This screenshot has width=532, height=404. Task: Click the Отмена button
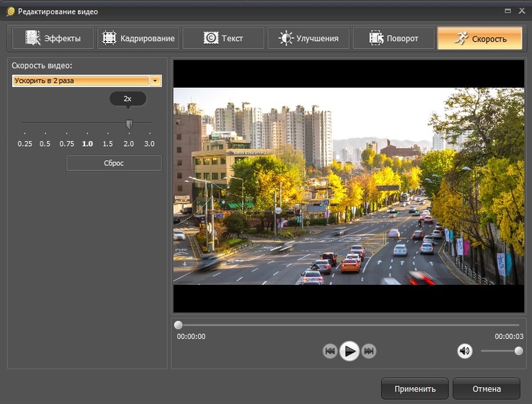pos(487,388)
